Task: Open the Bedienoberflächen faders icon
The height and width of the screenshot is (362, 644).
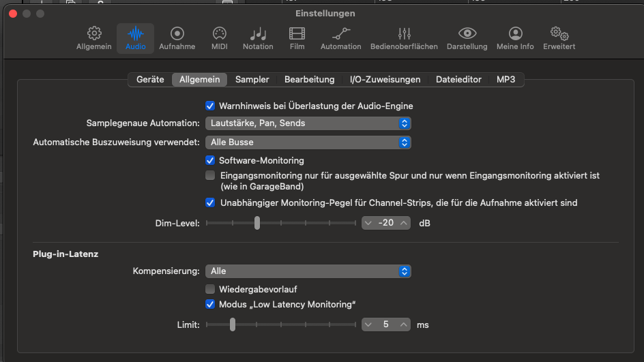Action: tap(404, 33)
